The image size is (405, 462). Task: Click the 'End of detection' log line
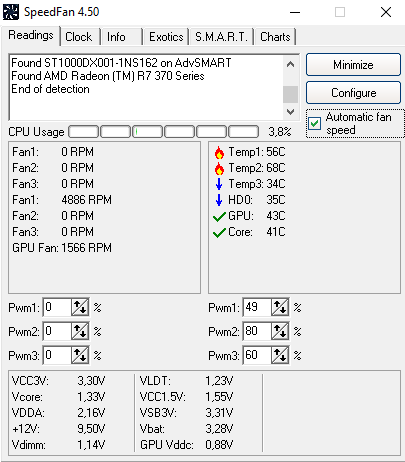50,89
